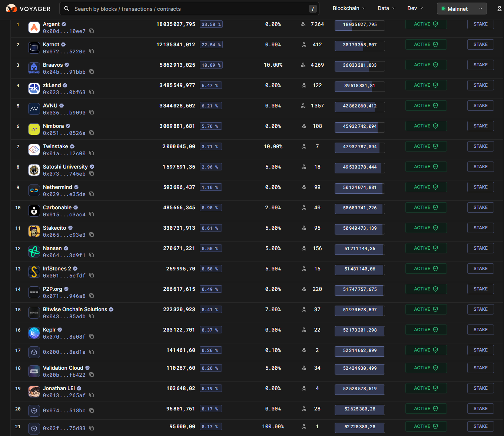Click the Keplr validator logo
The height and width of the screenshot is (436, 504).
34,333
